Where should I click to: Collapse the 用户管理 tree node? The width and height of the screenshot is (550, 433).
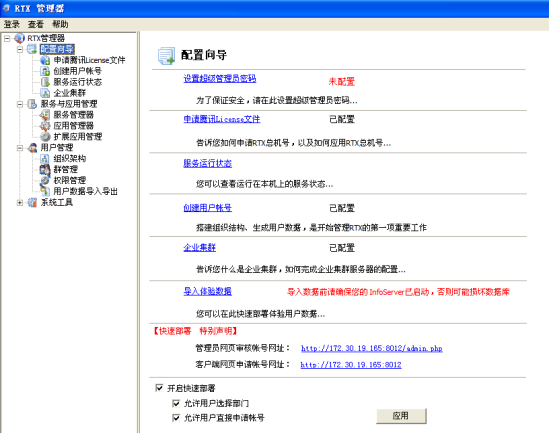click(20, 148)
